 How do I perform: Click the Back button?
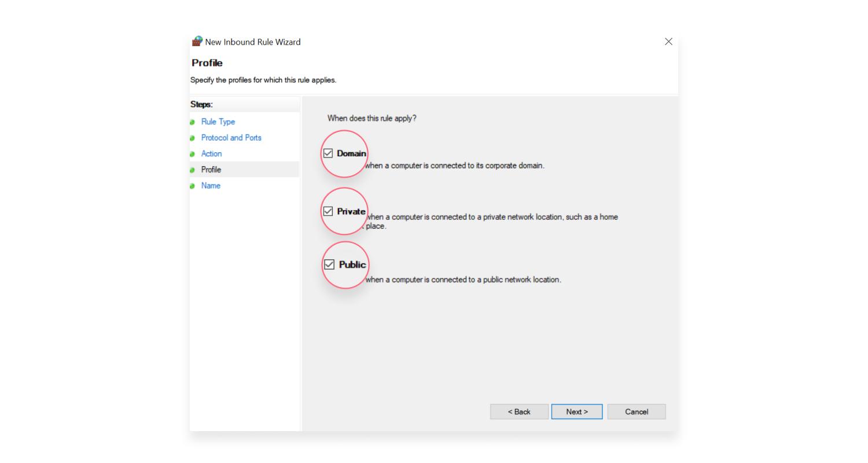click(x=519, y=411)
